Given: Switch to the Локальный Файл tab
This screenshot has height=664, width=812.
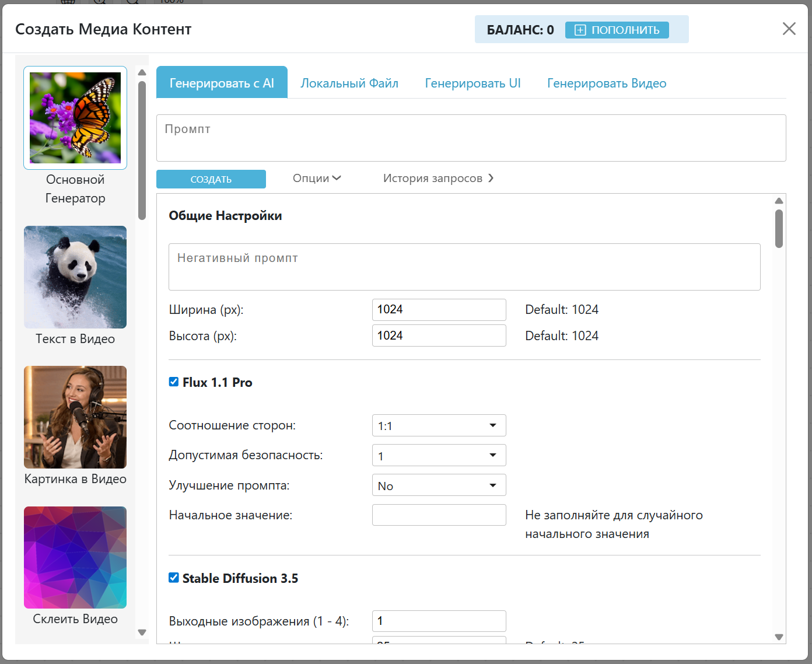Looking at the screenshot, I should [x=349, y=83].
